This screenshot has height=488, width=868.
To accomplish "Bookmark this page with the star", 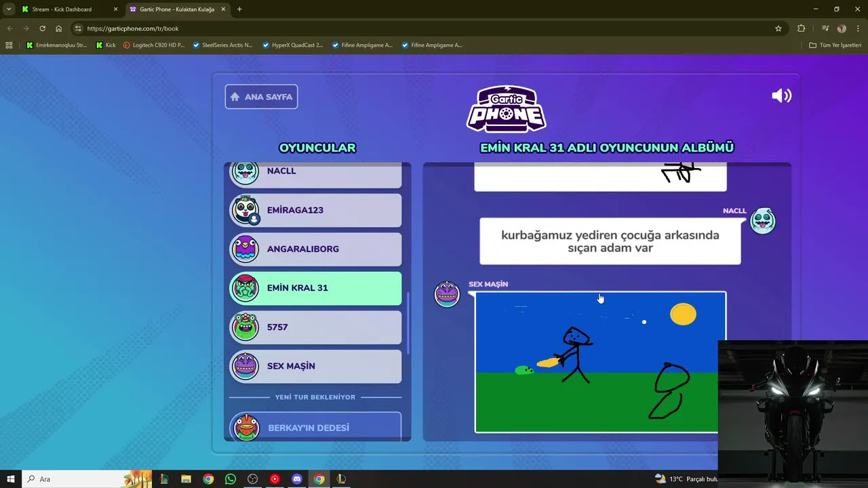I will pos(778,28).
